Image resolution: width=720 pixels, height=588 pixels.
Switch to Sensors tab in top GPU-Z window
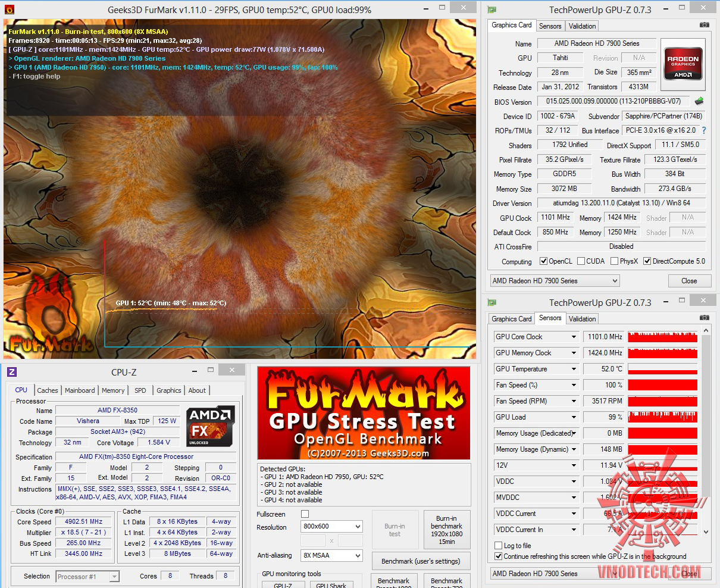[x=550, y=26]
